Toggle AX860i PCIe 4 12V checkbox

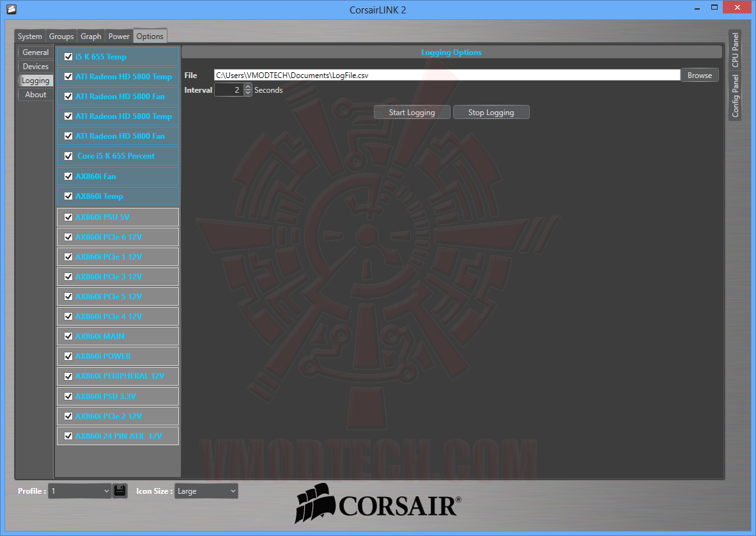click(68, 316)
